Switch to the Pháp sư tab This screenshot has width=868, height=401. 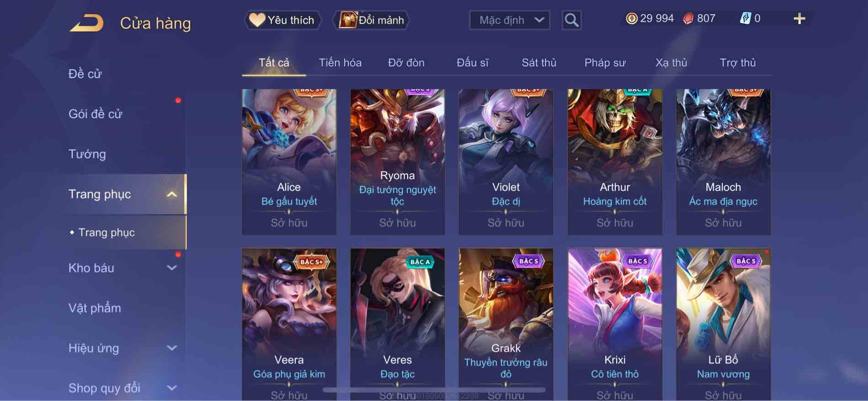pyautogui.click(x=605, y=63)
